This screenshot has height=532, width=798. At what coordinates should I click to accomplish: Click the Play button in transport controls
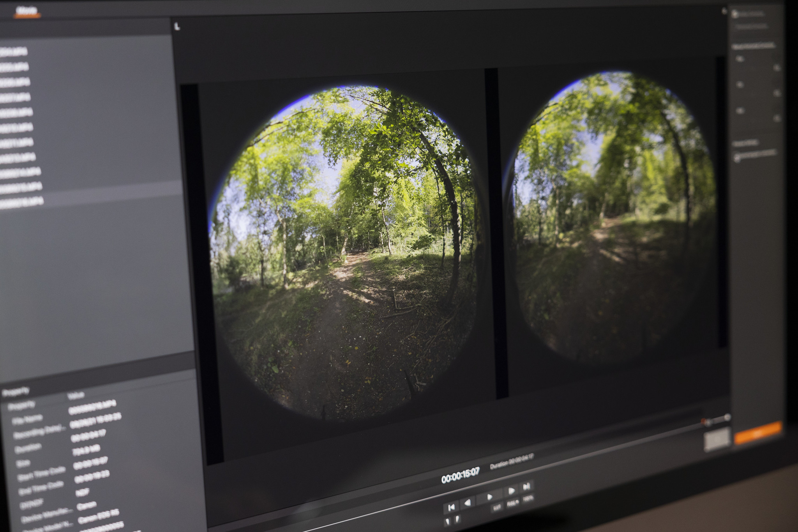coord(490,496)
